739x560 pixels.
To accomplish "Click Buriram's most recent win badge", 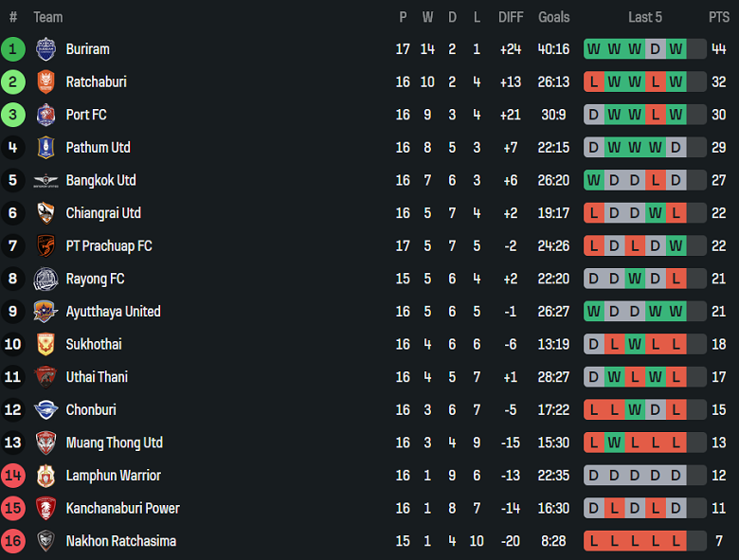I will 676,49.
